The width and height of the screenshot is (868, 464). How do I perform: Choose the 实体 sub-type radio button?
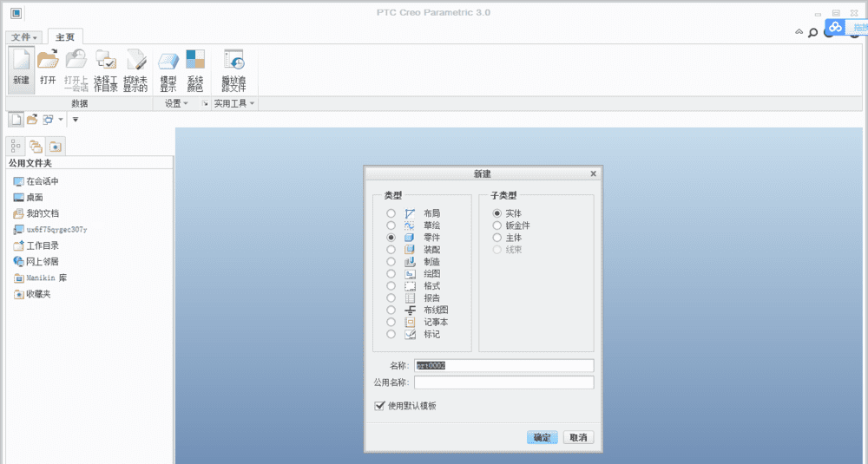click(x=497, y=213)
